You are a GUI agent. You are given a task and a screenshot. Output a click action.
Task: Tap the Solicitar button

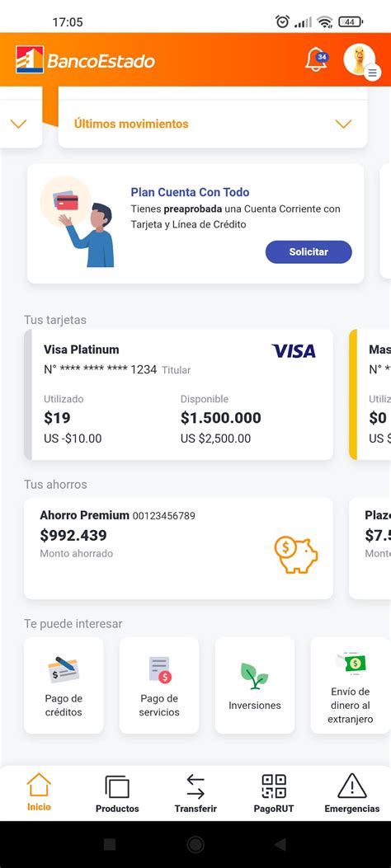[x=309, y=252]
